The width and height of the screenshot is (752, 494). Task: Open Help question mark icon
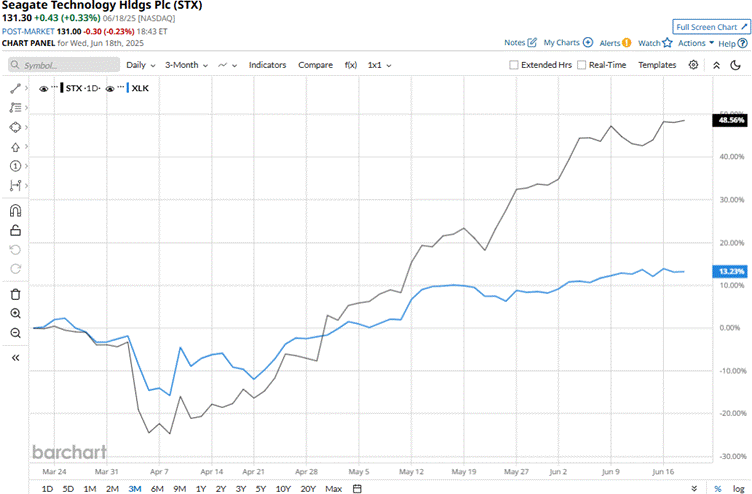[x=742, y=43]
